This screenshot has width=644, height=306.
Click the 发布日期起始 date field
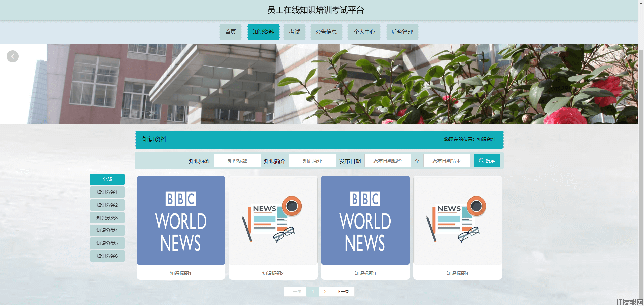[x=388, y=161]
